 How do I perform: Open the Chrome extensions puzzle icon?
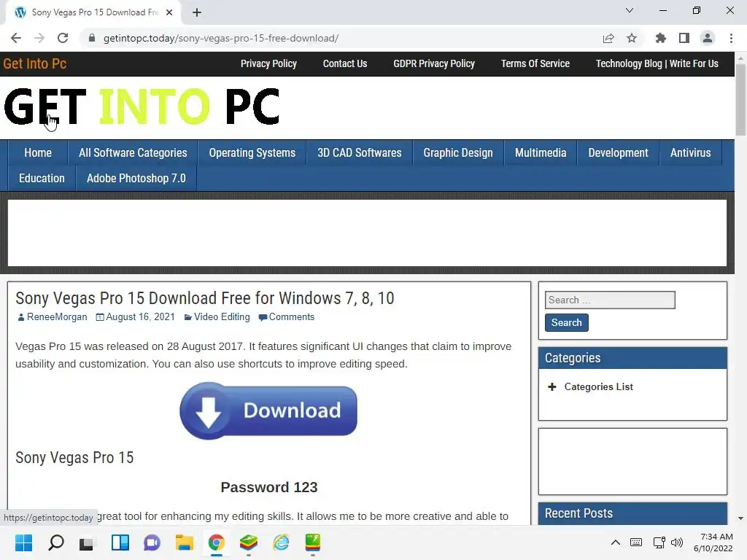[x=661, y=38]
